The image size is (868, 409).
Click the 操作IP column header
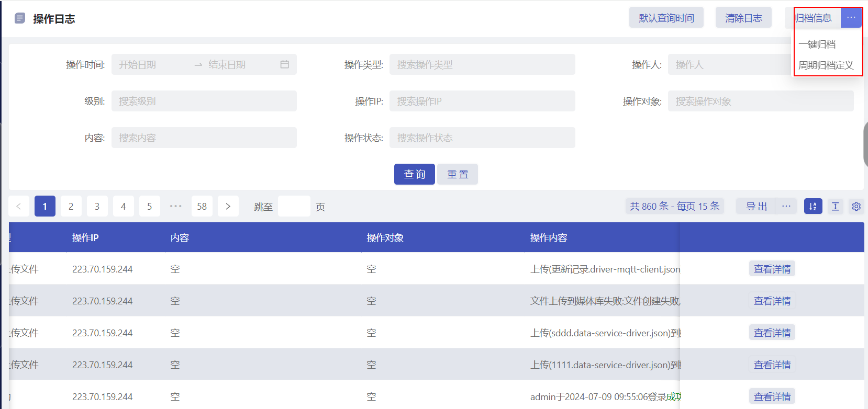coord(85,237)
